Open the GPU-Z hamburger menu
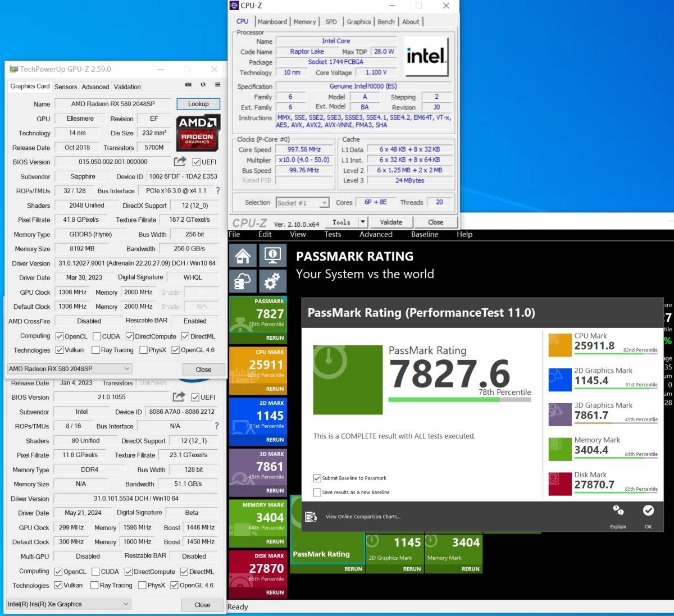The image size is (674, 616). tap(217, 85)
